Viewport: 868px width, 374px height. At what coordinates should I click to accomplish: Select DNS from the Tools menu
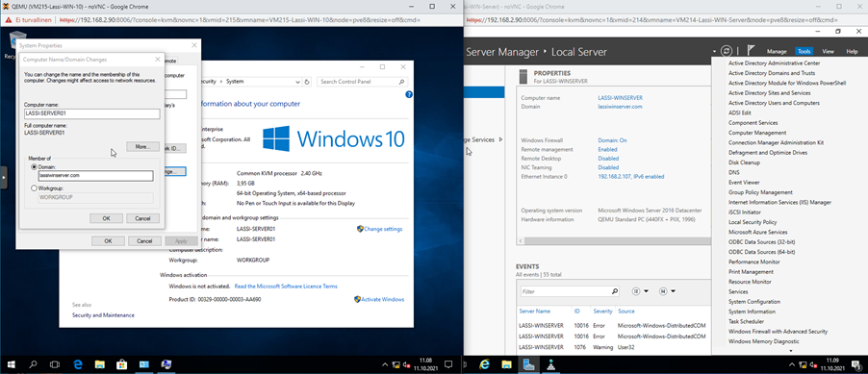(x=734, y=173)
